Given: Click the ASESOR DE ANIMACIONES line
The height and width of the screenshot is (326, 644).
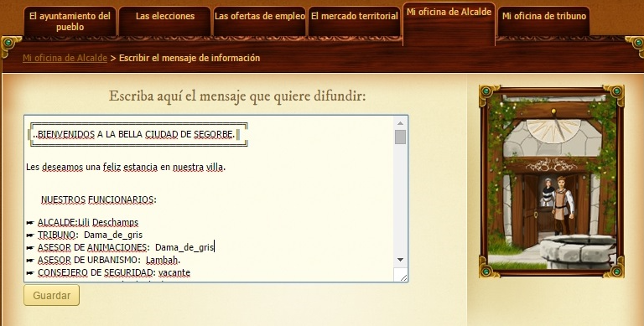Looking at the screenshot, I should click(x=120, y=247).
